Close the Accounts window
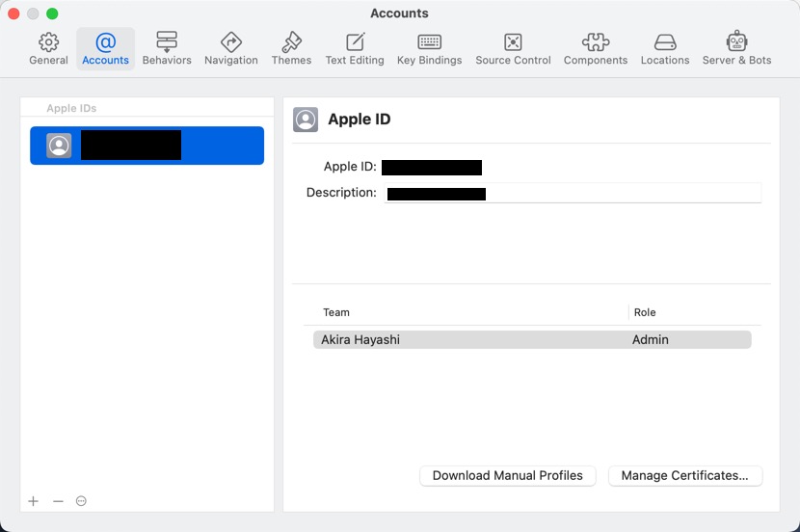 [x=13, y=13]
